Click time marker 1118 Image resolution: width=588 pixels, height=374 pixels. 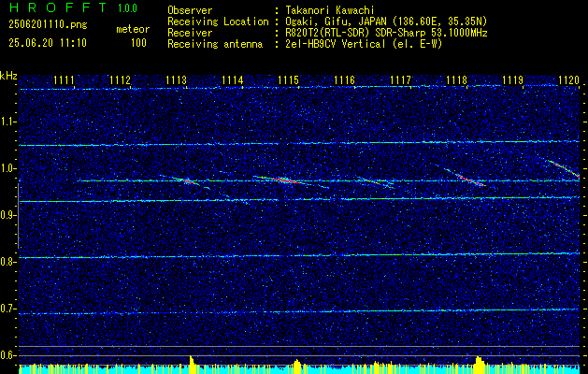tap(456, 80)
